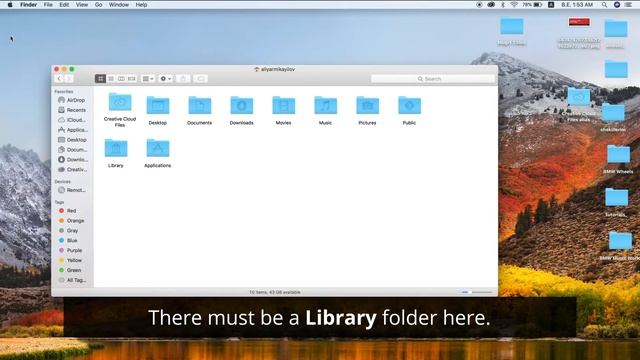Filter by the Yellow tag
Screen dimensions: 640x360
[x=71, y=260]
